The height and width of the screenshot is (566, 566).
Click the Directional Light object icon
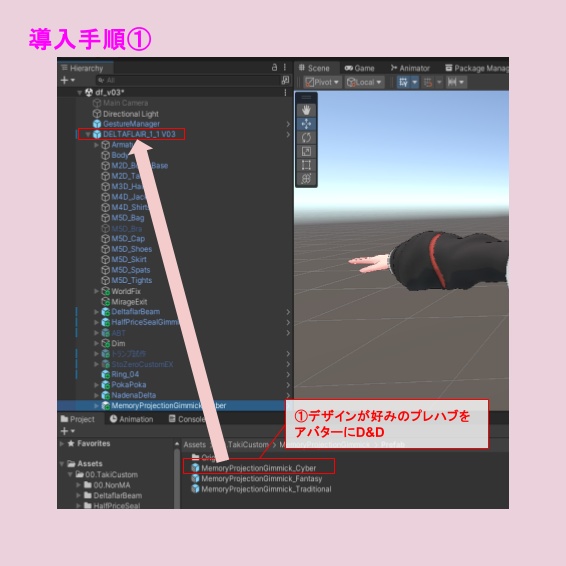coord(97,114)
